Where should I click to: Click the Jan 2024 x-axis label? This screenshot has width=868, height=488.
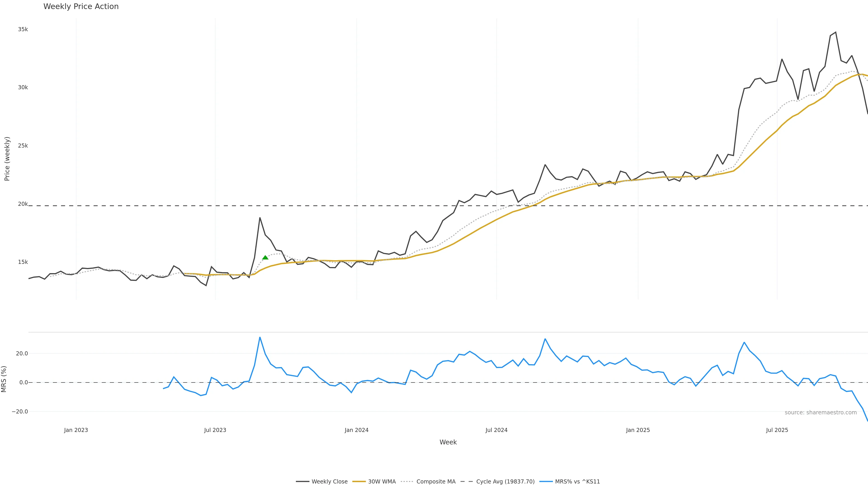pyautogui.click(x=356, y=430)
